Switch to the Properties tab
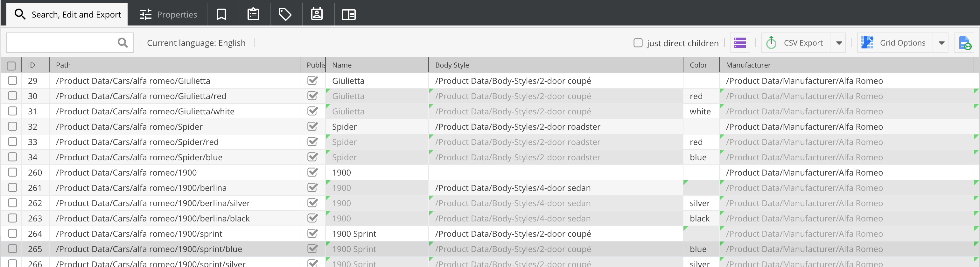This screenshot has height=267, width=980. point(168,14)
